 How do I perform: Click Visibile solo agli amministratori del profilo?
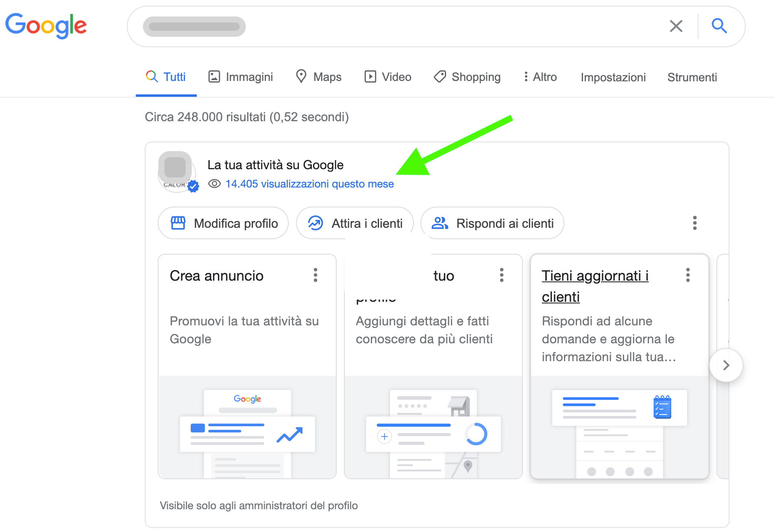pyautogui.click(x=259, y=506)
